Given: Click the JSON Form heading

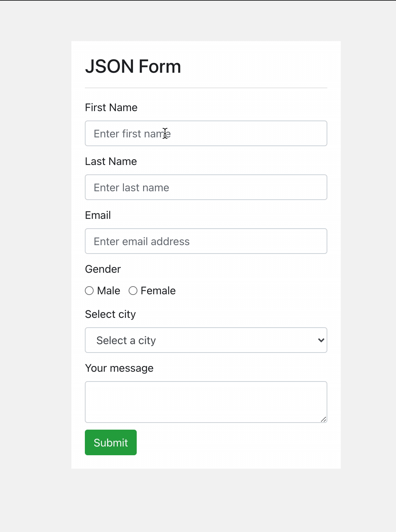Looking at the screenshot, I should 133,66.
